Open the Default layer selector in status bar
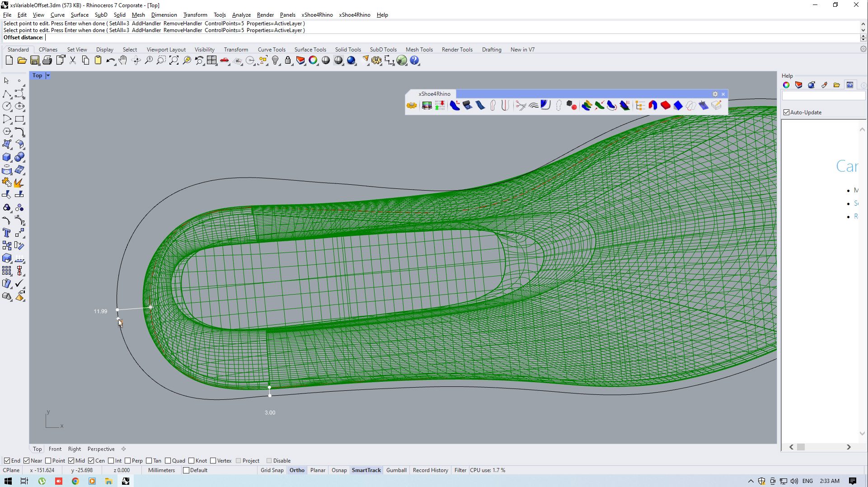The width and height of the screenshot is (868, 487). click(x=195, y=470)
